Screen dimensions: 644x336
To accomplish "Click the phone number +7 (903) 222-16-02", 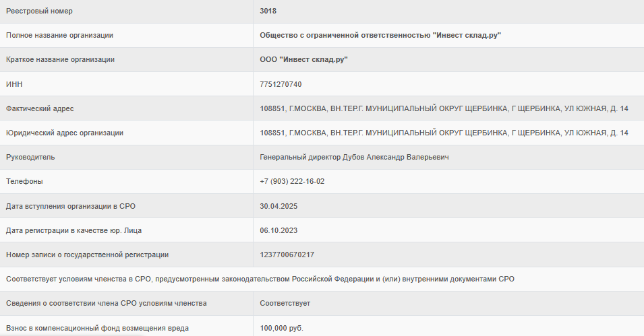I will pyautogui.click(x=292, y=181).
